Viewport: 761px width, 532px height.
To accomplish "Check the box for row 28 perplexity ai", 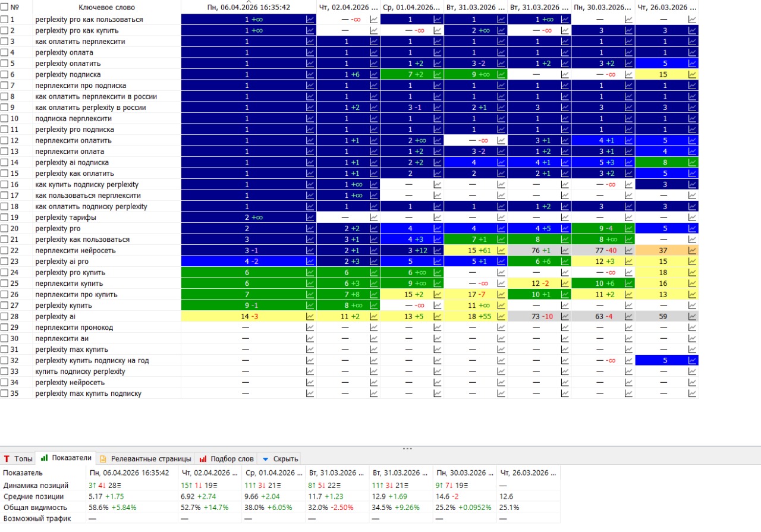I will tap(5, 317).
